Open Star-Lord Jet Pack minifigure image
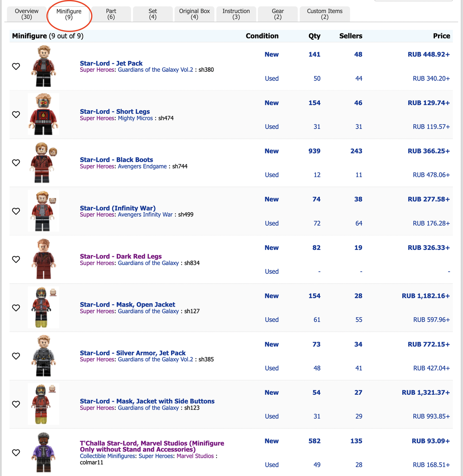Screen dimensions: 463x476 click(x=44, y=66)
